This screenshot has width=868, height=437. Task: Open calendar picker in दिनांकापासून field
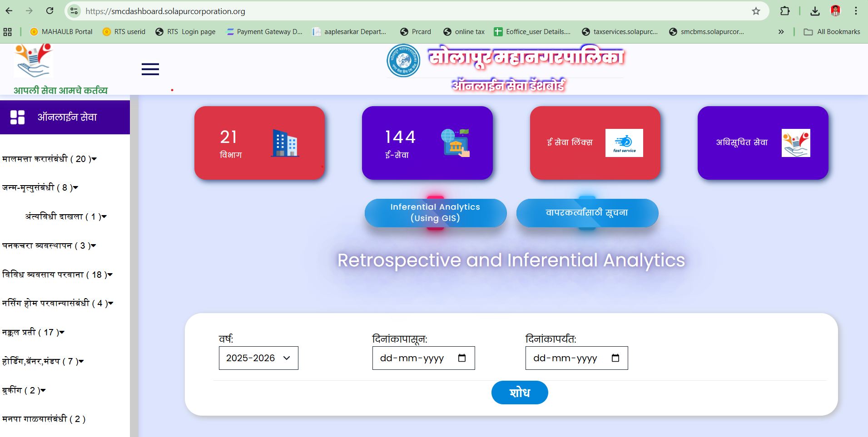point(462,358)
